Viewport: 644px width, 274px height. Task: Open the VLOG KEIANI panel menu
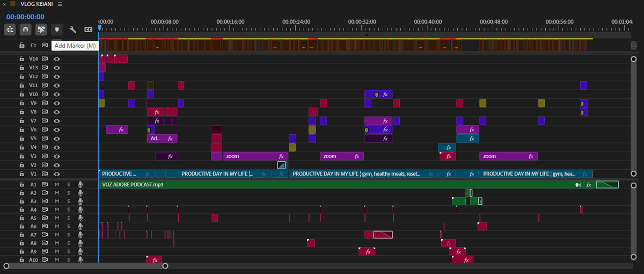60,4
